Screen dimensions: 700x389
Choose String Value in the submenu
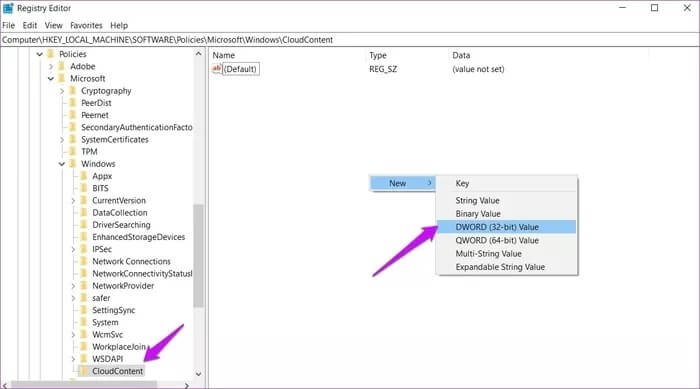coord(506,201)
